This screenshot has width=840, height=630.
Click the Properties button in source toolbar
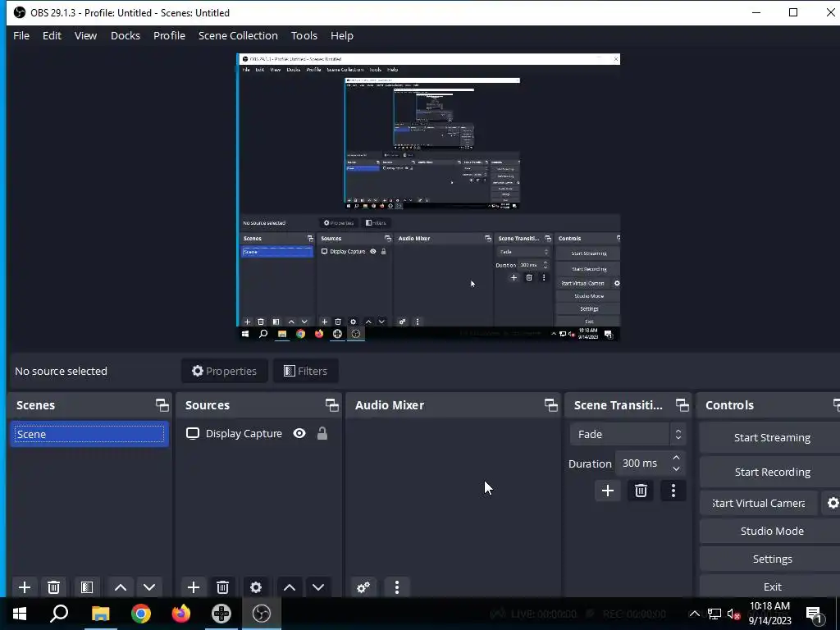(x=225, y=371)
